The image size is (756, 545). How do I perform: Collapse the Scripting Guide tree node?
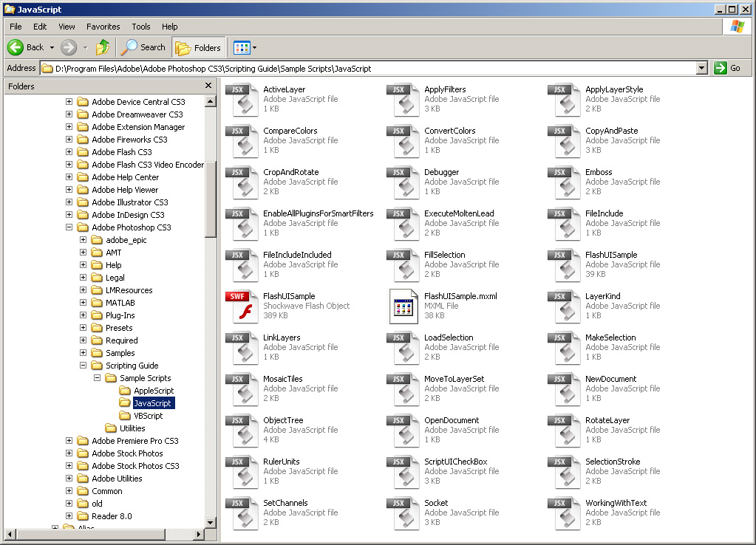coord(83,366)
